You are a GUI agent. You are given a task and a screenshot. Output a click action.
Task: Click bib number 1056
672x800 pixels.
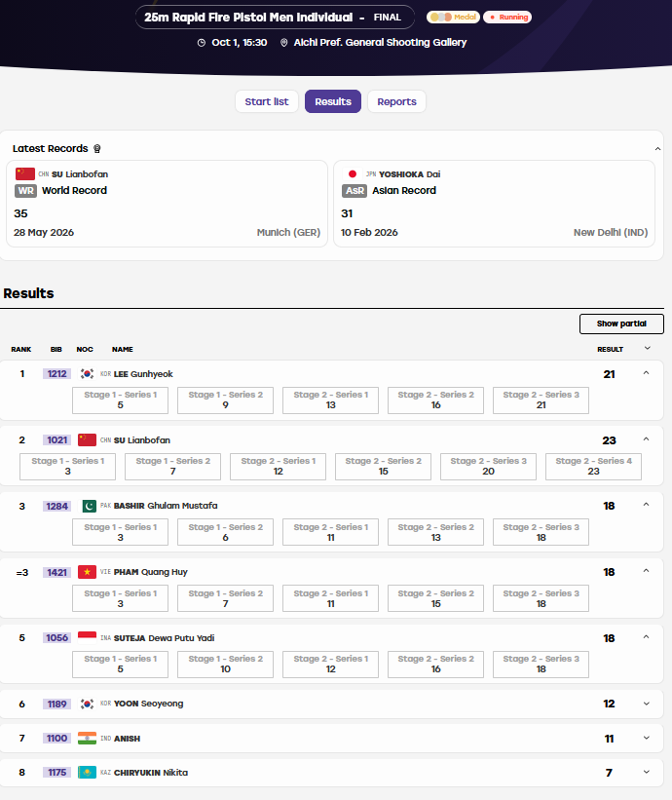57,637
